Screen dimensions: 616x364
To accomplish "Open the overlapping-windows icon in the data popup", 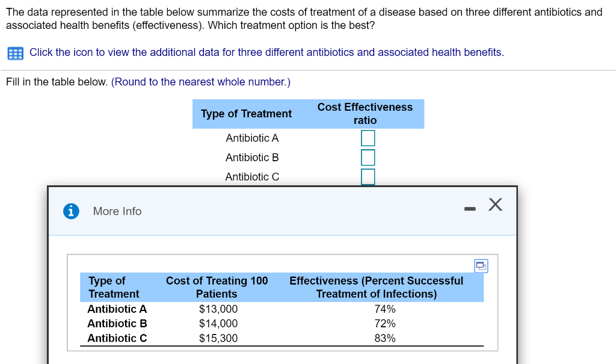I will (x=481, y=266).
